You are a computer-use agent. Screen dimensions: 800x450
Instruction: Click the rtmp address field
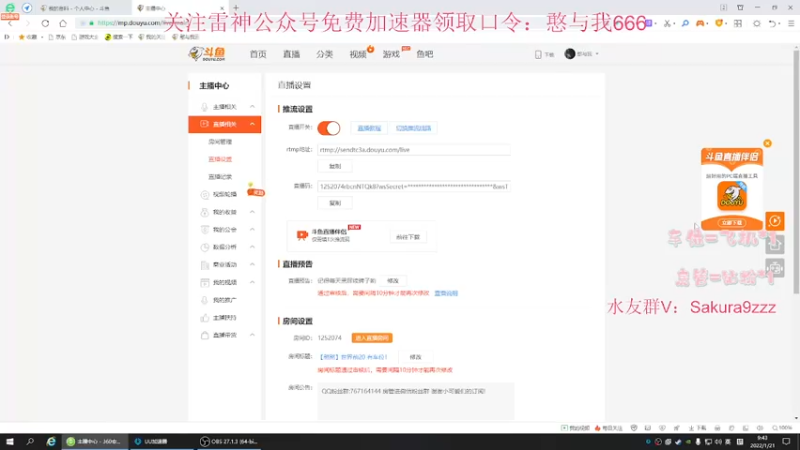coord(414,149)
